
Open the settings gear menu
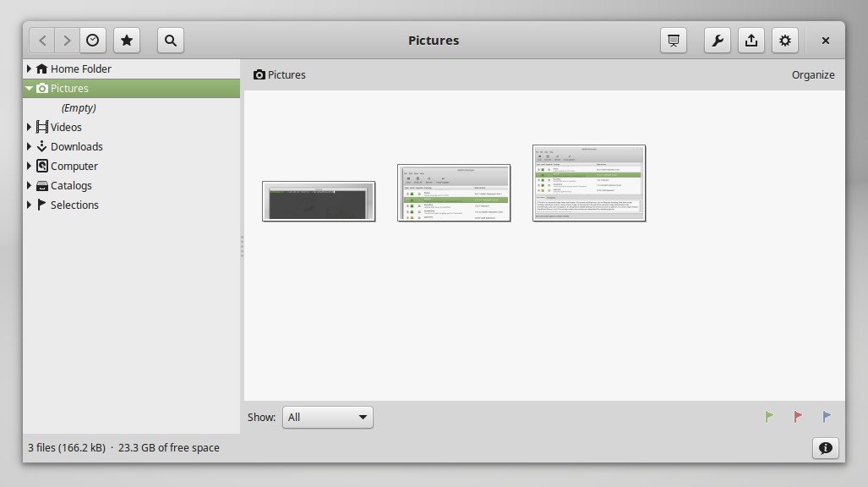point(785,41)
